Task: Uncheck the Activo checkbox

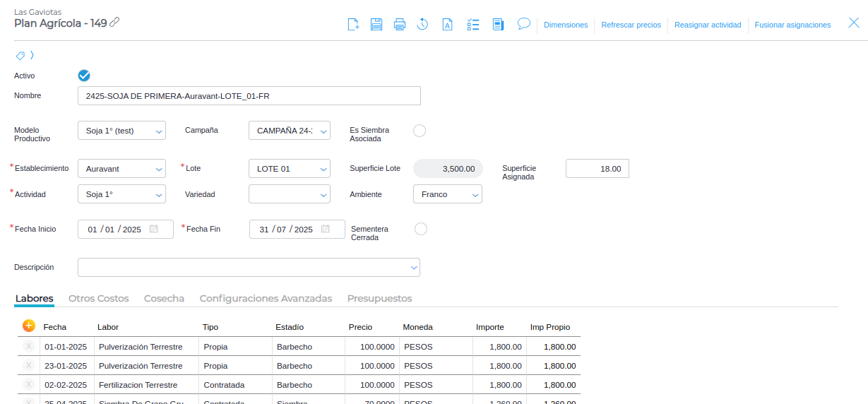Action: click(x=84, y=76)
